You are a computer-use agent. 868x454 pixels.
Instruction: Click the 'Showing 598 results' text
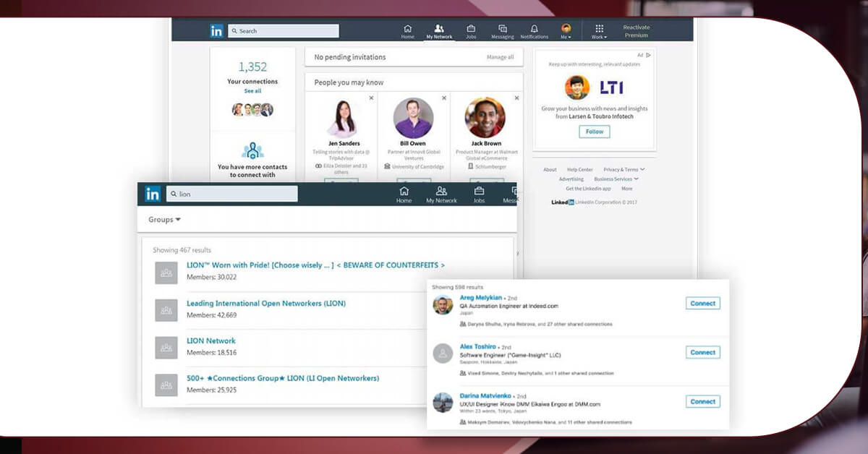[x=457, y=287]
